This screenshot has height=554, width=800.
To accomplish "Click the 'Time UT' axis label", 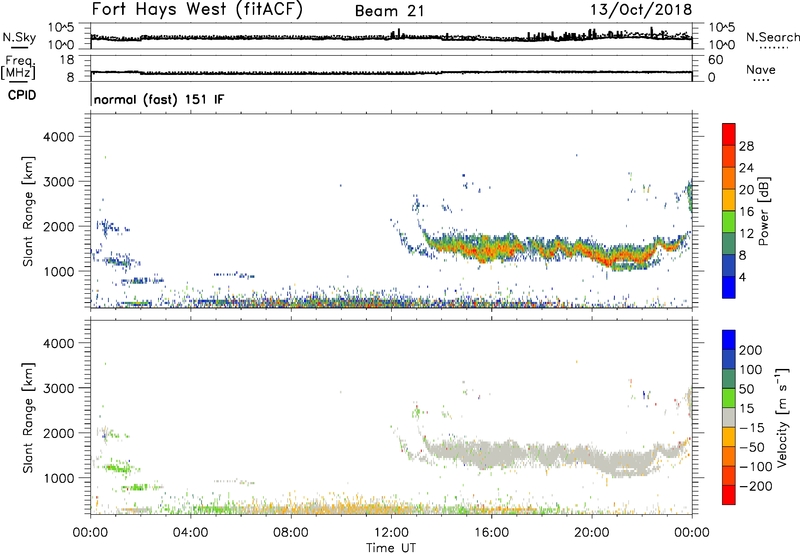I will point(391,548).
